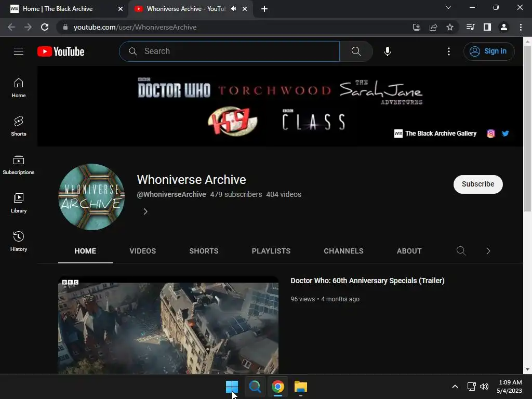Viewport: 532px width, 399px height.
Task: Open media controls in Chrome toolbar
Action: tap(470, 27)
